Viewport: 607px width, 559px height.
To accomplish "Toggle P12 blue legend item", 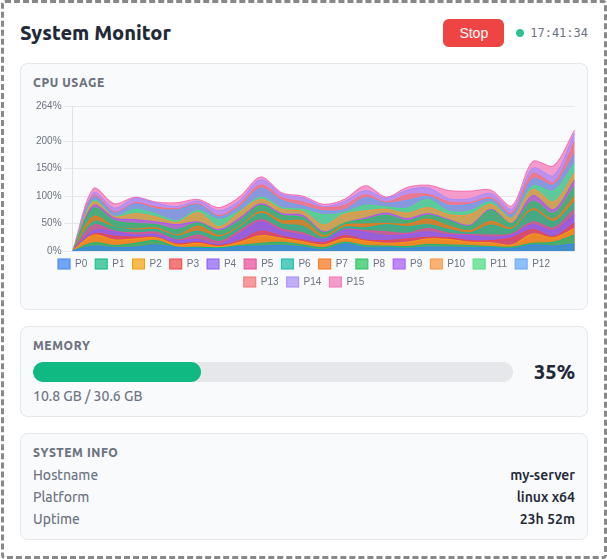I will tap(532, 263).
